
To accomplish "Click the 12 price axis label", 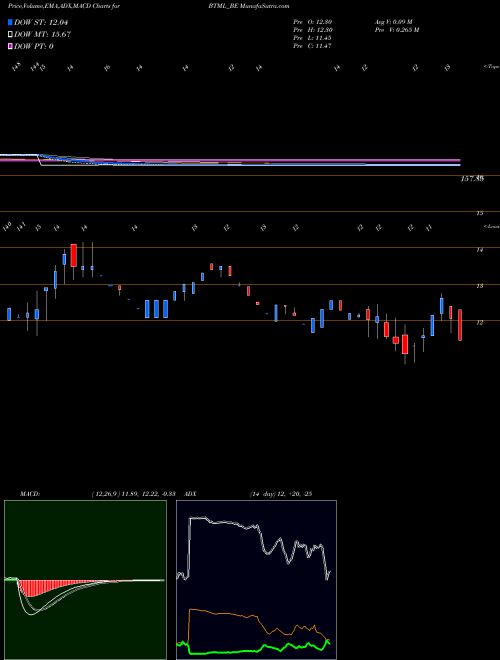I will pyautogui.click(x=479, y=322).
